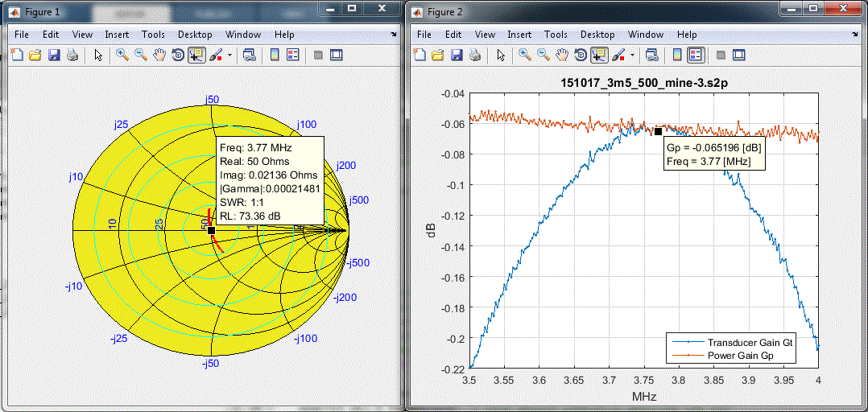This screenshot has height=412, width=868.
Task: Open file folder icon in Figure 2
Action: pos(438,56)
